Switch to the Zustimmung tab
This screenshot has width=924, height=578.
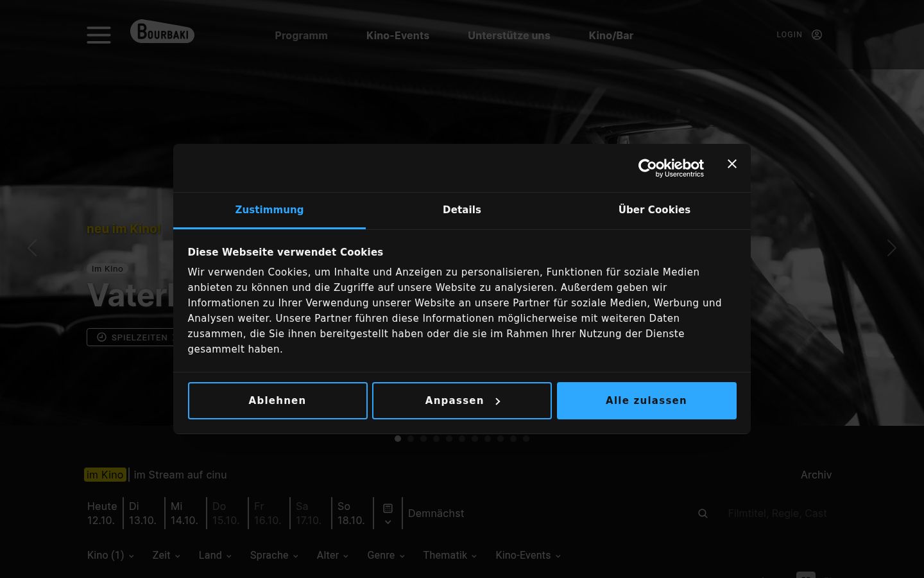click(269, 210)
